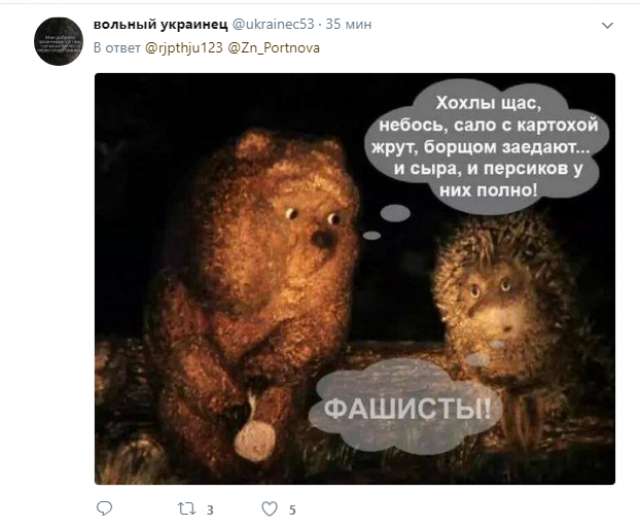Open the attached meme image
640x527 pixels.
point(355,279)
